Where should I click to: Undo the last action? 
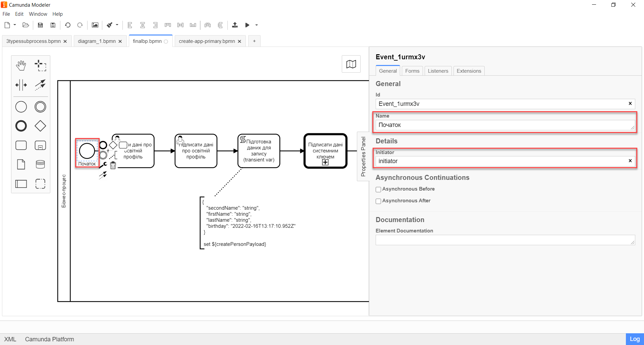67,25
